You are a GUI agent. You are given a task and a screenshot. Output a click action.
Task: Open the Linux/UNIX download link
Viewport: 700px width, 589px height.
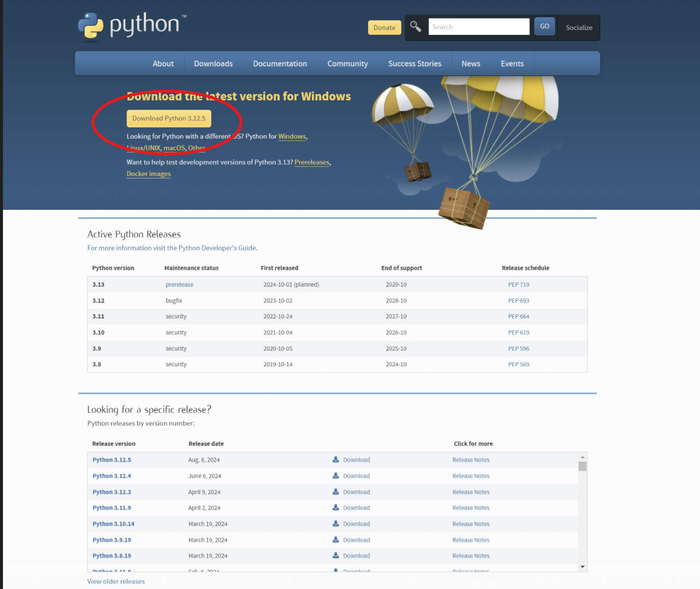click(144, 147)
